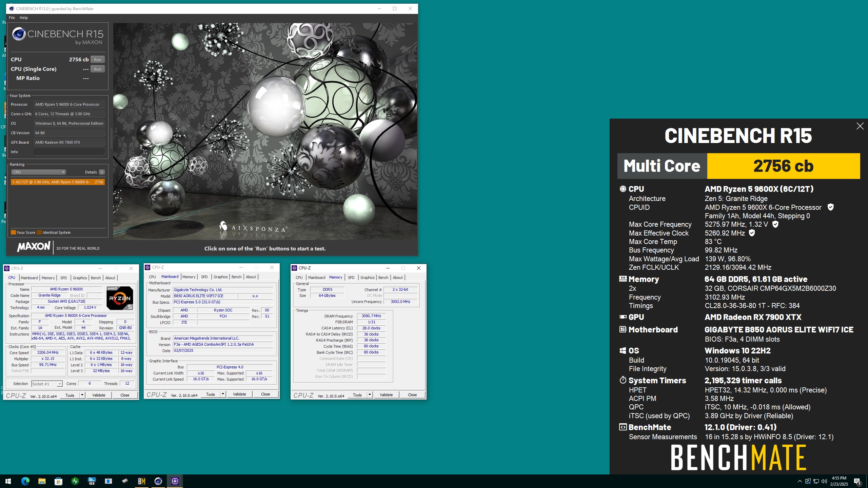
Task: Open the Help menu in Cinebench
Action: pos(24,18)
